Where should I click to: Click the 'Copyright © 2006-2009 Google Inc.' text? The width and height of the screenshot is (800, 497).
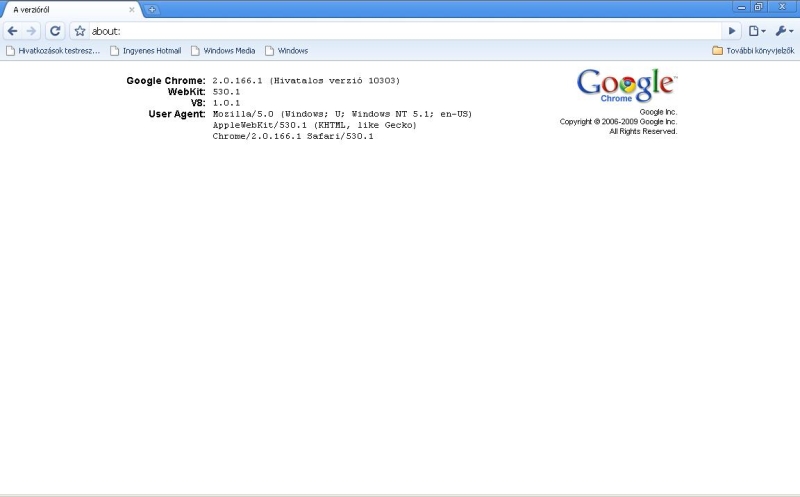tap(618, 121)
